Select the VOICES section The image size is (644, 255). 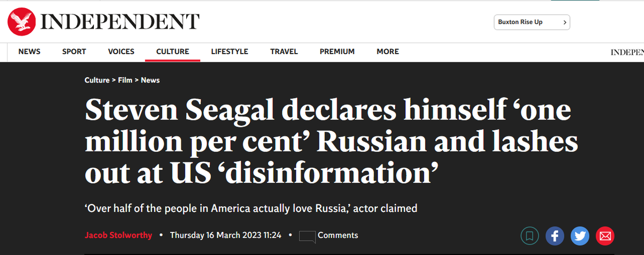point(121,51)
